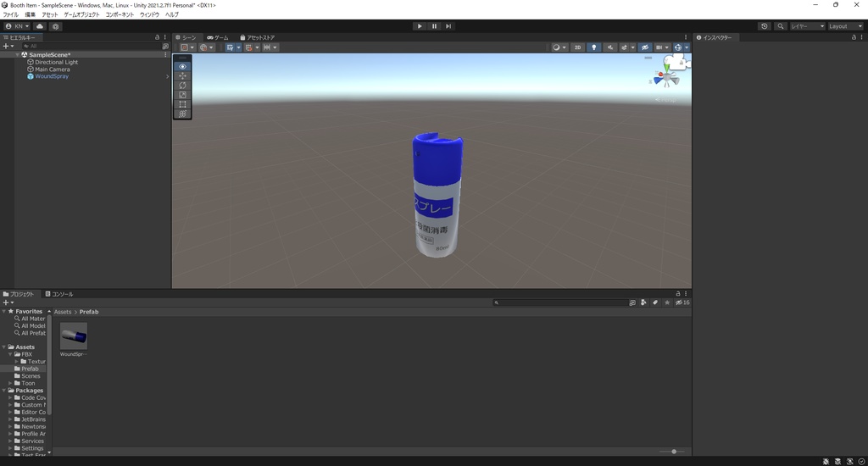Play the scene

tap(419, 26)
